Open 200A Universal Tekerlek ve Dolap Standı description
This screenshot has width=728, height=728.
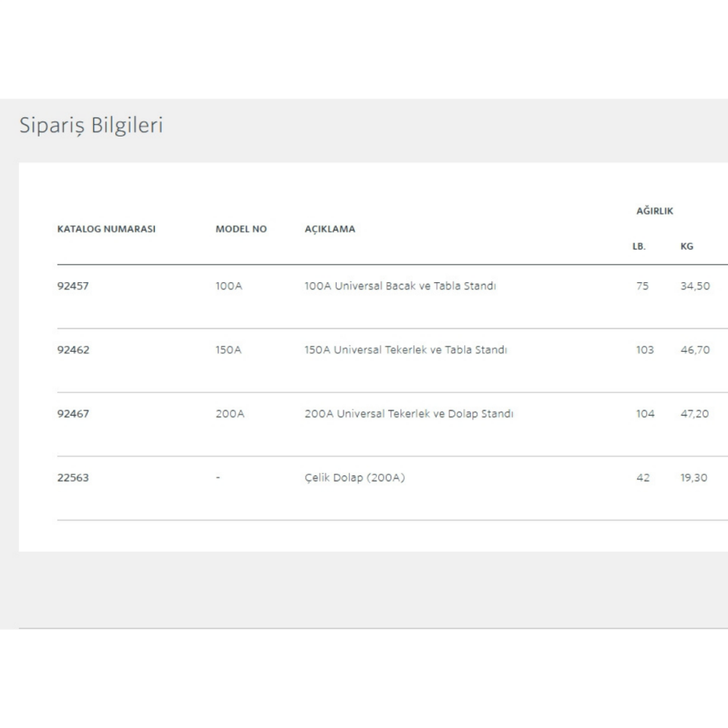click(409, 414)
